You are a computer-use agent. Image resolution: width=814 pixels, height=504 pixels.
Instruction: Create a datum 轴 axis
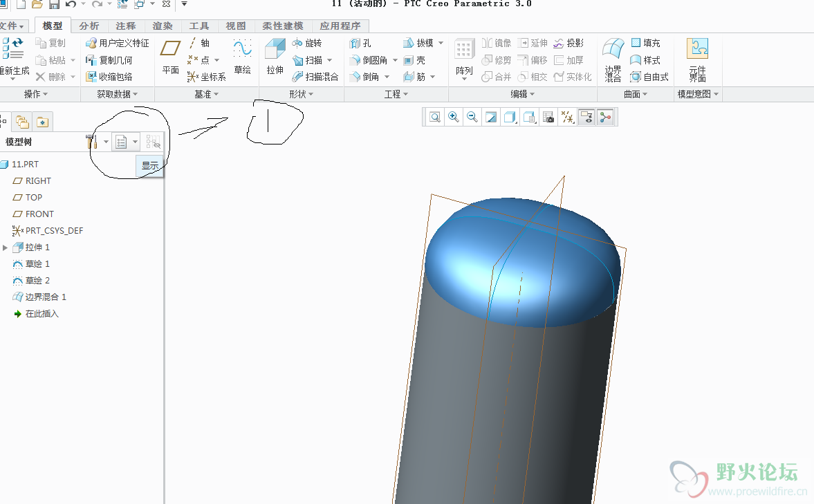click(x=199, y=43)
